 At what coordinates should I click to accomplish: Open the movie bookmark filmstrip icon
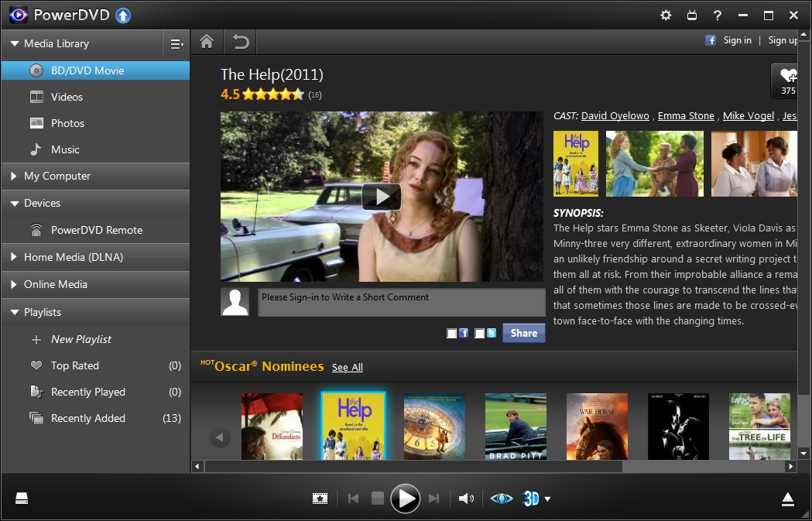point(320,499)
